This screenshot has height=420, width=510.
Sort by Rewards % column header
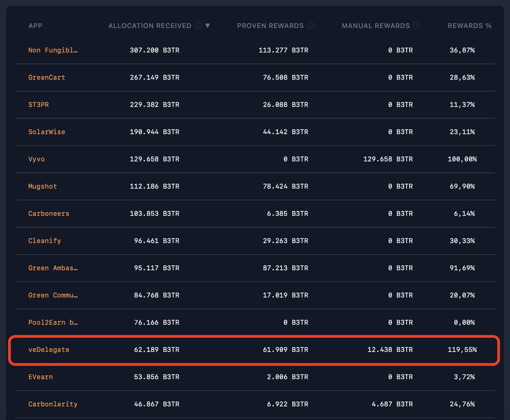point(470,26)
